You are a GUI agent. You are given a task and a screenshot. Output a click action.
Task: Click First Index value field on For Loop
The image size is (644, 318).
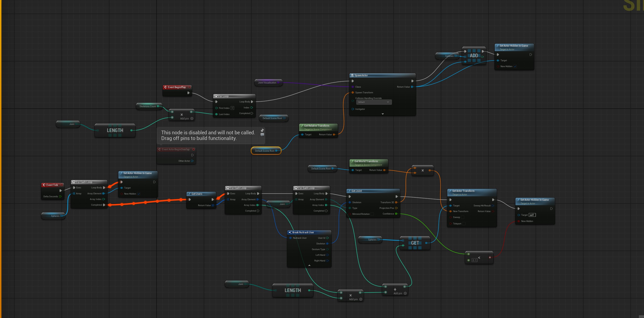pos(232,108)
